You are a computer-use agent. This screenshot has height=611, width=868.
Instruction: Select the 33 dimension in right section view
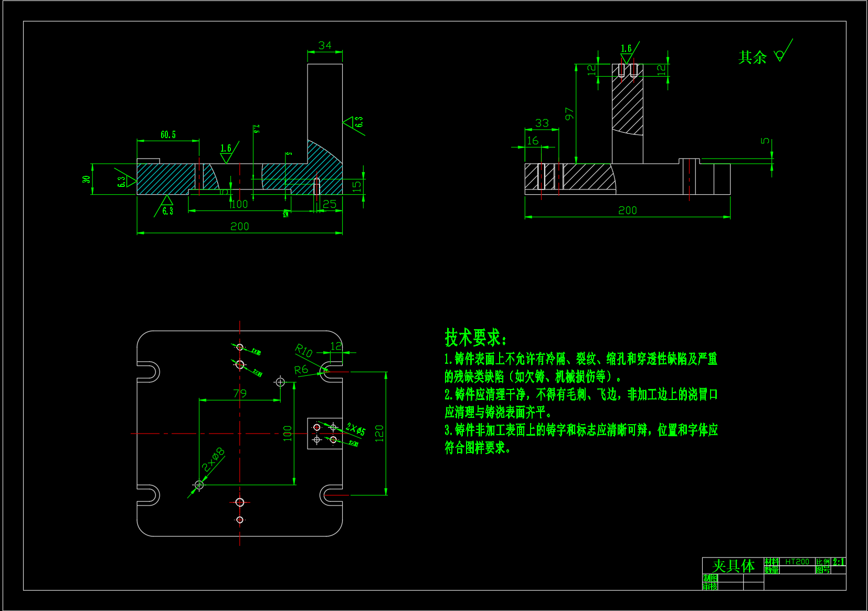tap(542, 123)
